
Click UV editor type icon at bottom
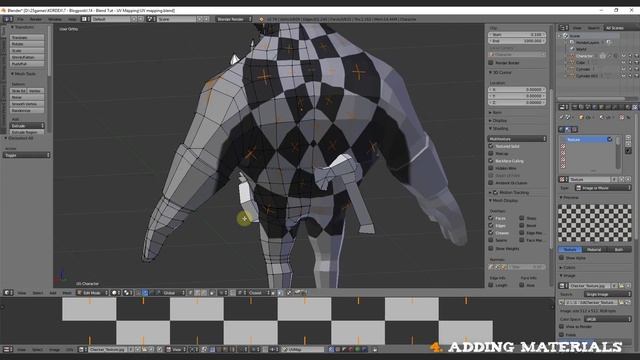7,349
